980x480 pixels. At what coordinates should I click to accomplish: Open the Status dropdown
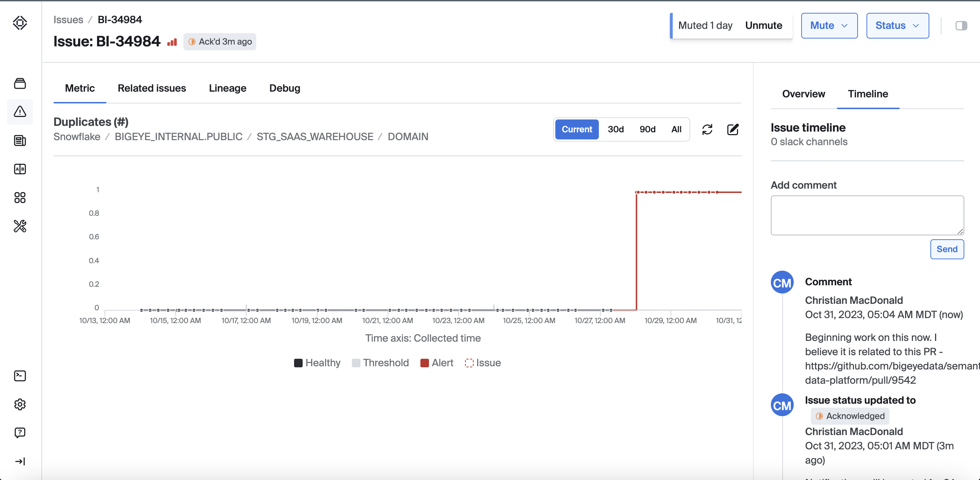(897, 25)
